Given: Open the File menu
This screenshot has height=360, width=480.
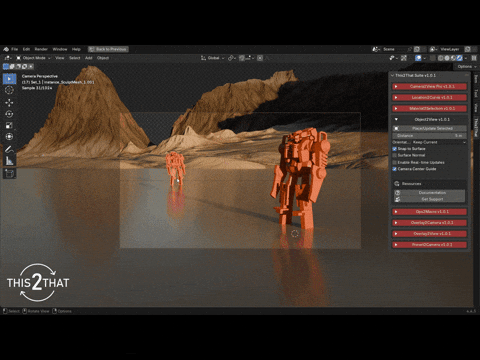Looking at the screenshot, I should coord(14,49).
